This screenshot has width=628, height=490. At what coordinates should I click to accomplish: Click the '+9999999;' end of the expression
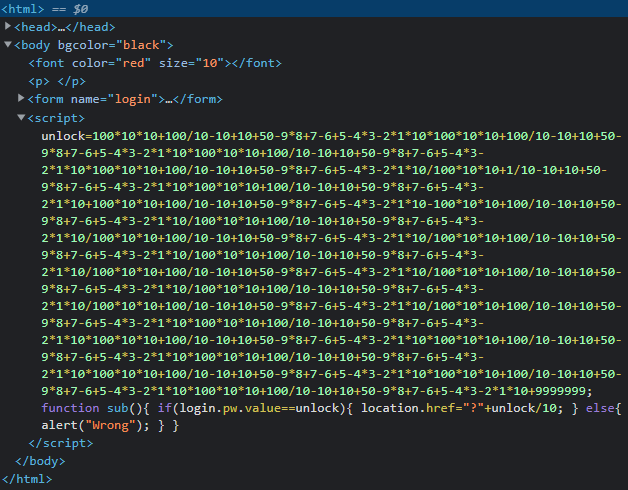tap(560, 391)
